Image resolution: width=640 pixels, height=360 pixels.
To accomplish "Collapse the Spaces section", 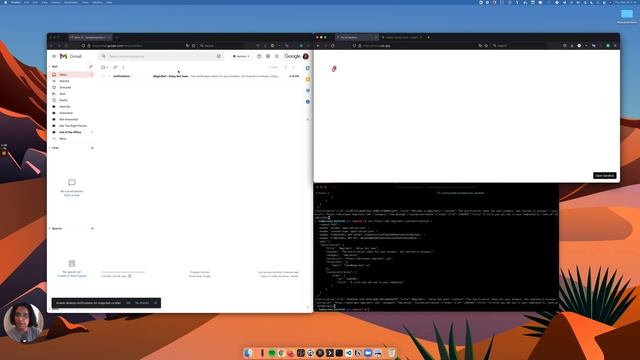I will [x=50, y=229].
